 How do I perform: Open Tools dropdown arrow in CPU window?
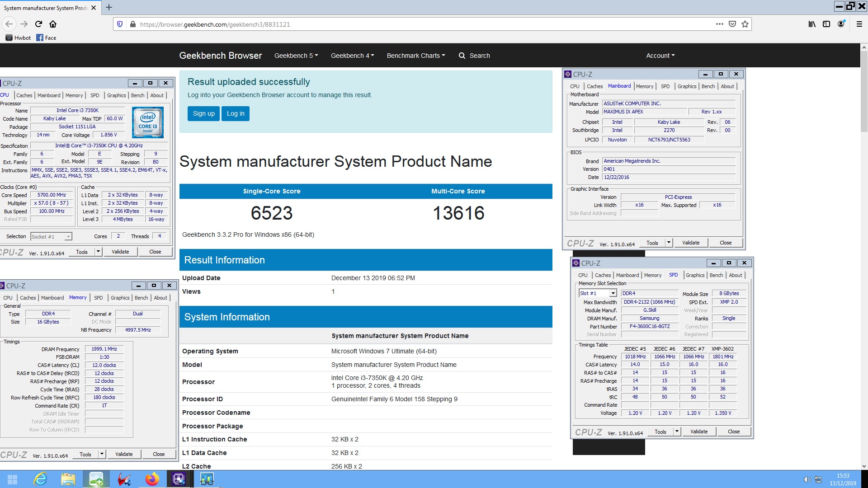pyautogui.click(x=98, y=252)
